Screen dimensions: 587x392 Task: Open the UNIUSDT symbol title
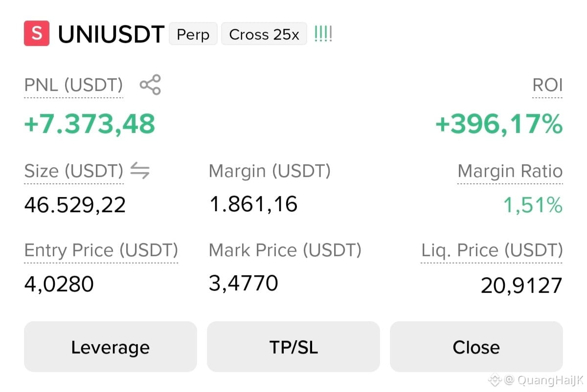(111, 34)
